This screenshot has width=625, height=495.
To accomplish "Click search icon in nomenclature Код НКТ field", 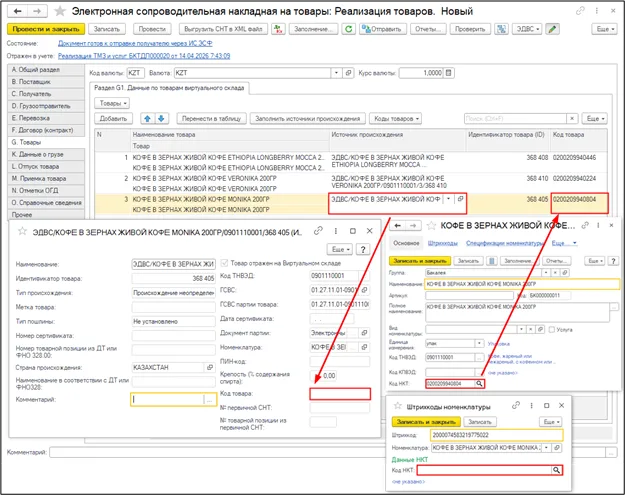I will [x=479, y=383].
